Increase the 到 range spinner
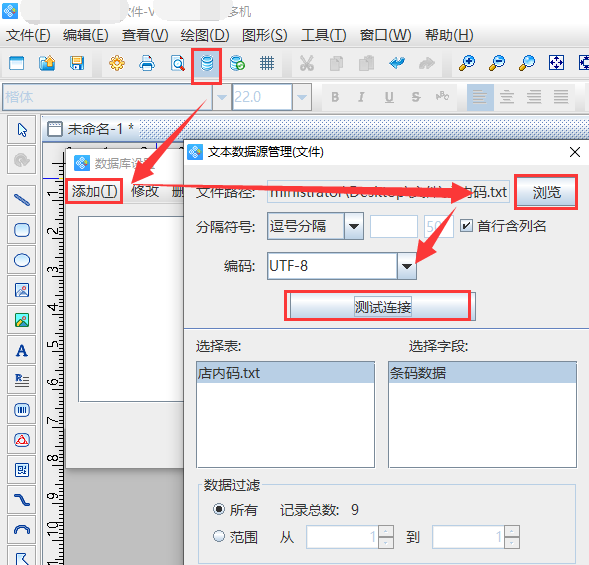The width and height of the screenshot is (589, 565). [x=512, y=532]
